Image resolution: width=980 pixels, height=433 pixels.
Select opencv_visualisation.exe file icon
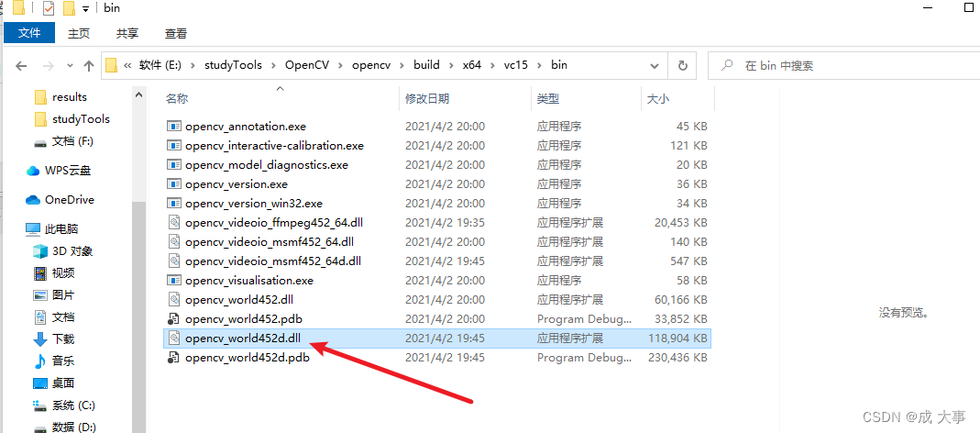(x=174, y=281)
